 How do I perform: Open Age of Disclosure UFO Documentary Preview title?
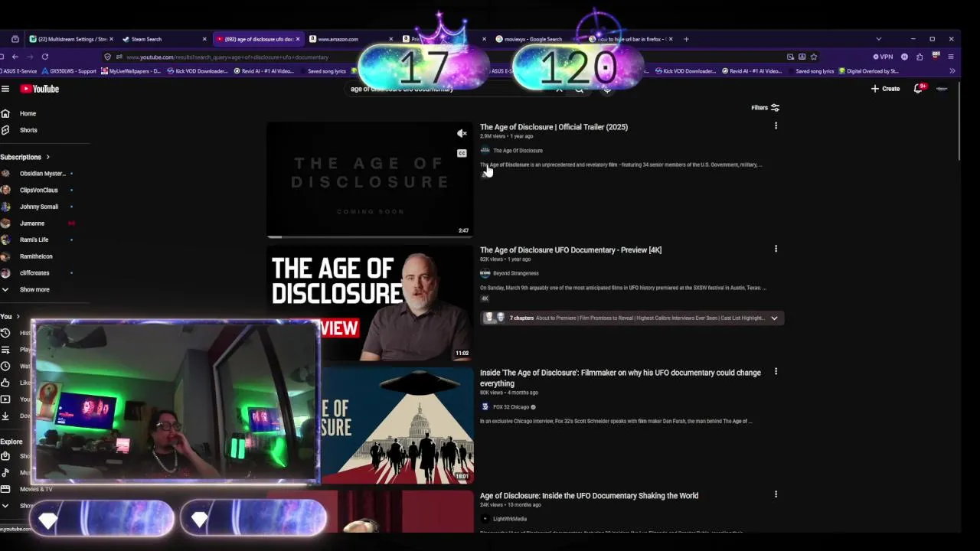click(x=570, y=250)
